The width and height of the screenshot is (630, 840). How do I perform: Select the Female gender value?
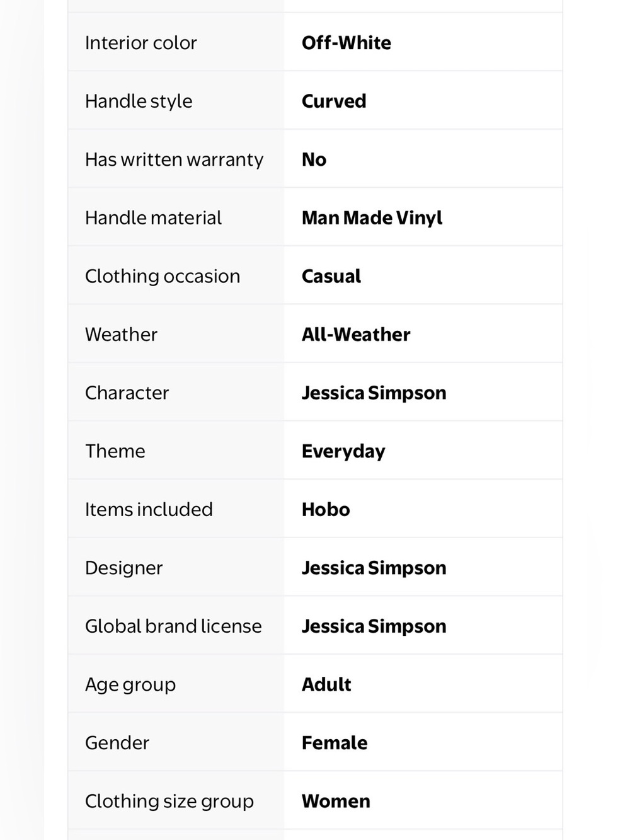335,742
